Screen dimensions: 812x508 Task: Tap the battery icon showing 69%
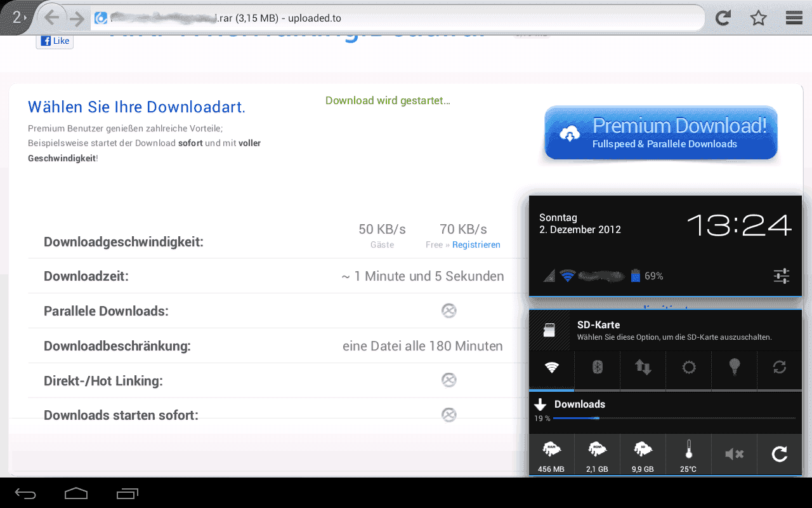(x=636, y=276)
